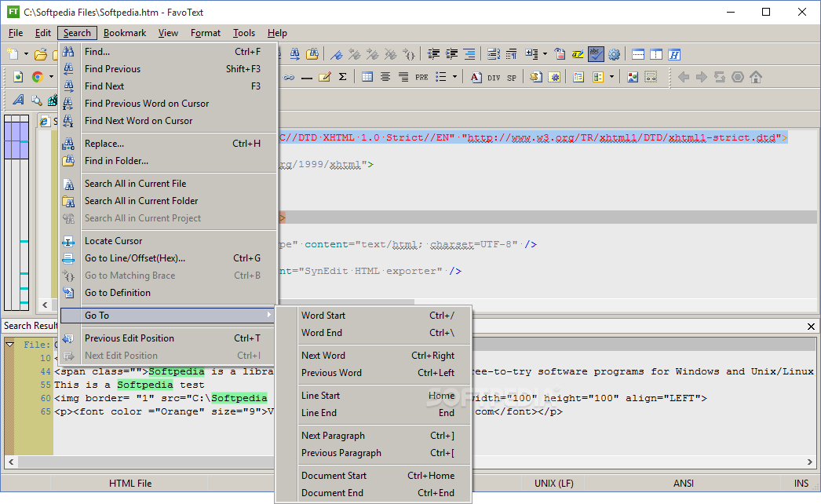
Task: Open the Bookmark menu
Action: pyautogui.click(x=125, y=33)
